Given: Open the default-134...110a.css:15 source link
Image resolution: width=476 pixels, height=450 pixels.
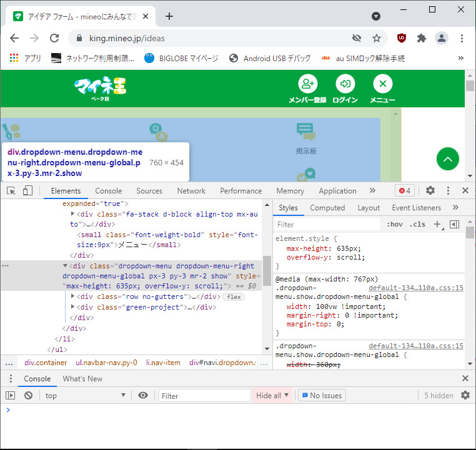Looking at the screenshot, I should [415, 288].
